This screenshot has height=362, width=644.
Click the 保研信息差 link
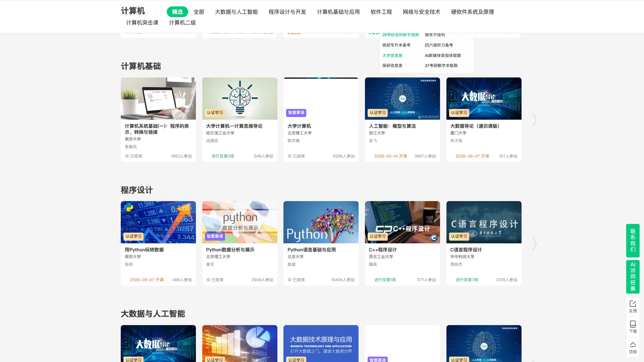(392, 65)
